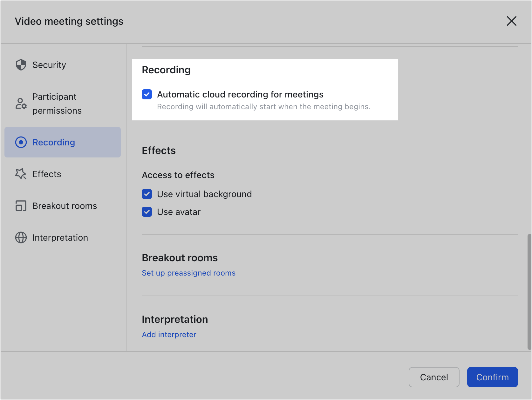Disable automatic cloud recording for meetings

147,94
